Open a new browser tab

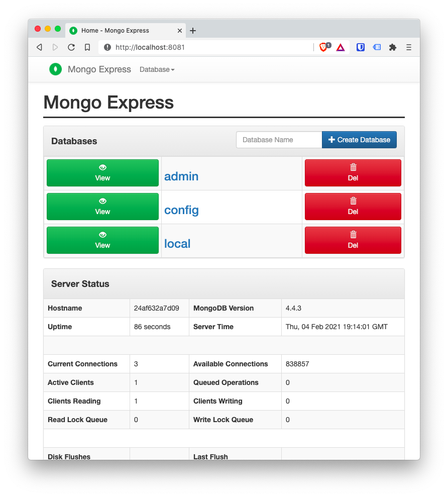[x=193, y=31]
